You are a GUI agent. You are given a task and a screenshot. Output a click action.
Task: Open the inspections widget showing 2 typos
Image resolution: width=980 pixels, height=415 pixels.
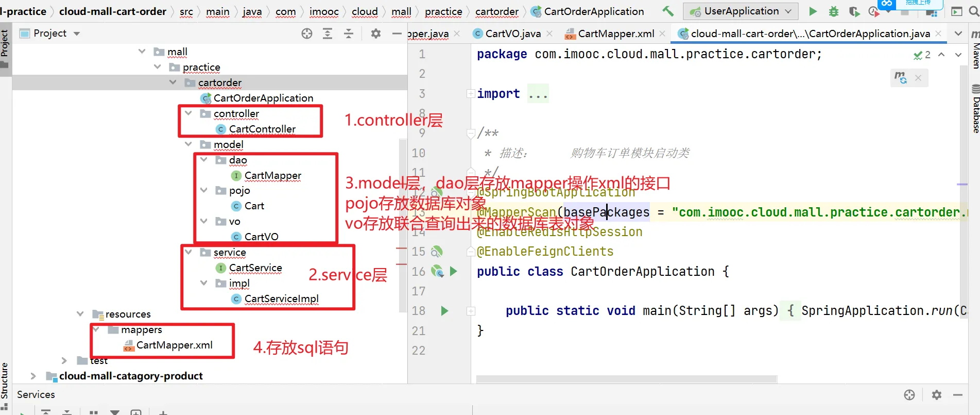922,55
